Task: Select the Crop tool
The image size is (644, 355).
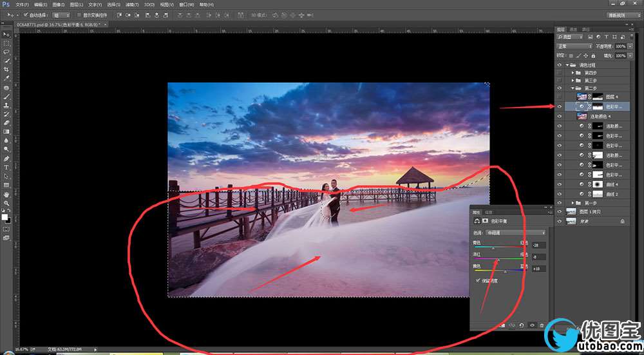Action: tap(6, 70)
